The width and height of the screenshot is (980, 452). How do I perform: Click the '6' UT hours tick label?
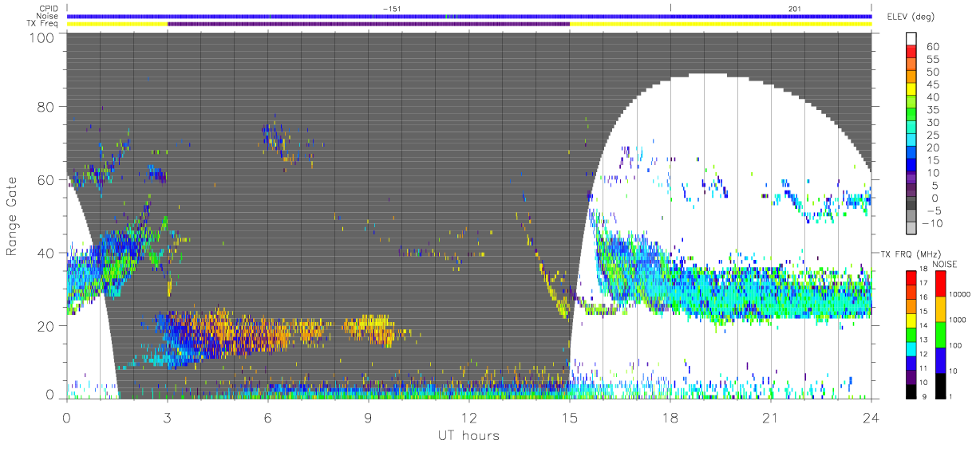[268, 417]
